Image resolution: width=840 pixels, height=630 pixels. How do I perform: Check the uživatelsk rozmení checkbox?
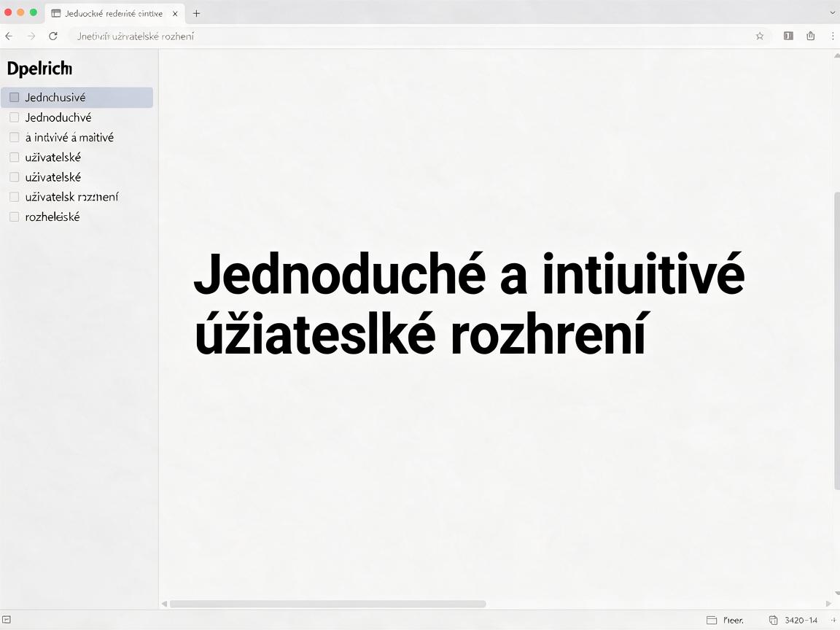[15, 197]
